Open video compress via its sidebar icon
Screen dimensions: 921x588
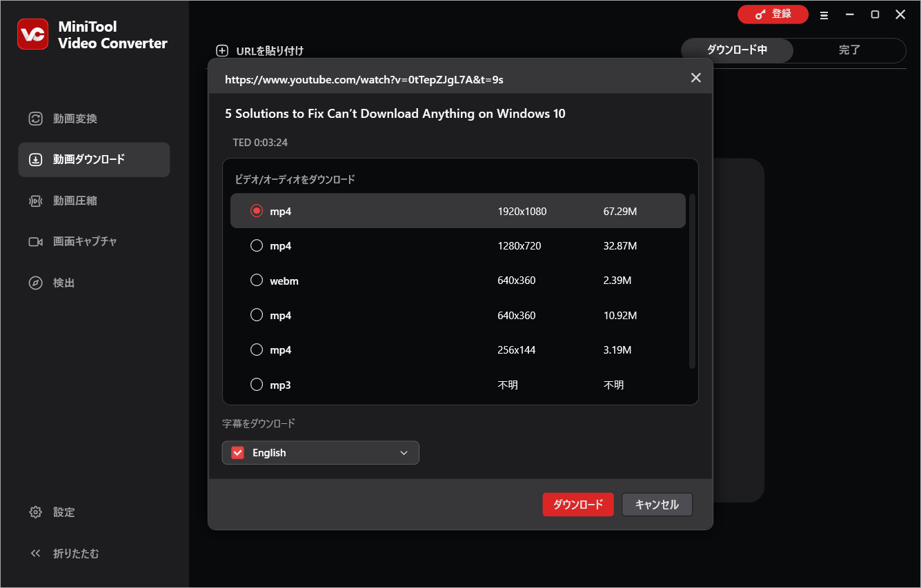coord(35,201)
